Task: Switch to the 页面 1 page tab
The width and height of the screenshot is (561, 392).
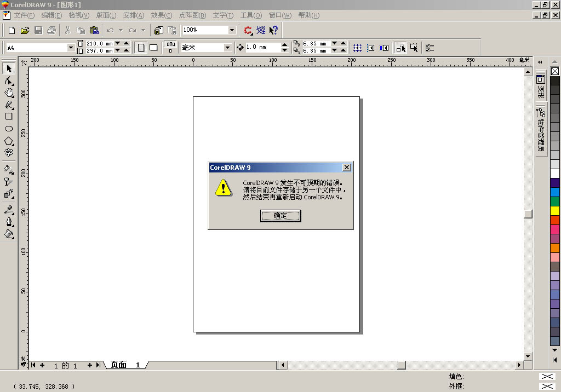Action: click(125, 365)
